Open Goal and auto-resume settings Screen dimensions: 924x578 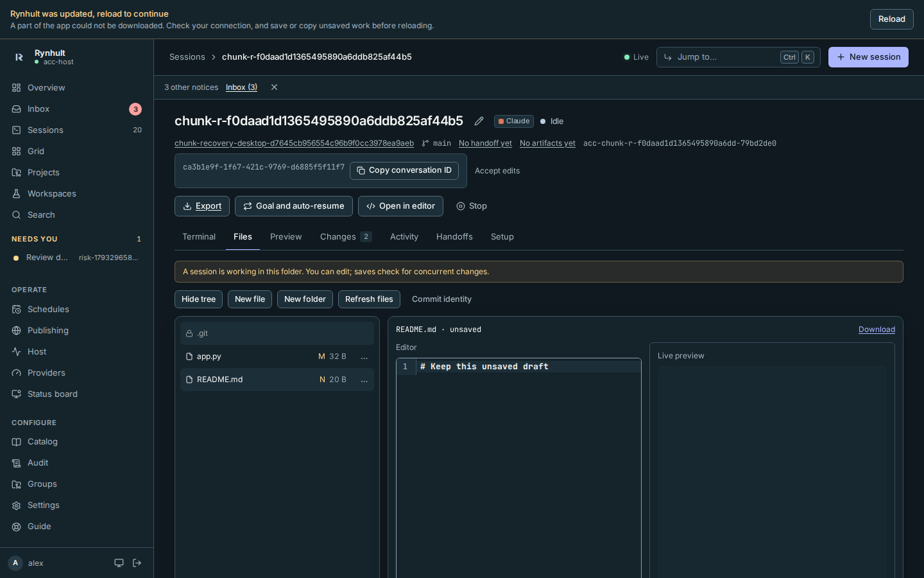[x=294, y=206]
